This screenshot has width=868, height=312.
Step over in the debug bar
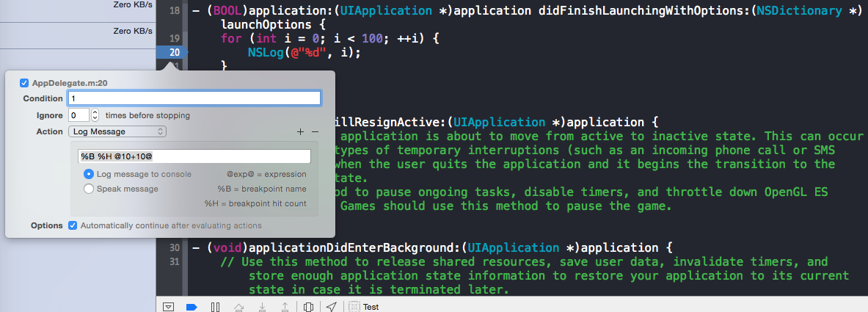pos(239,306)
